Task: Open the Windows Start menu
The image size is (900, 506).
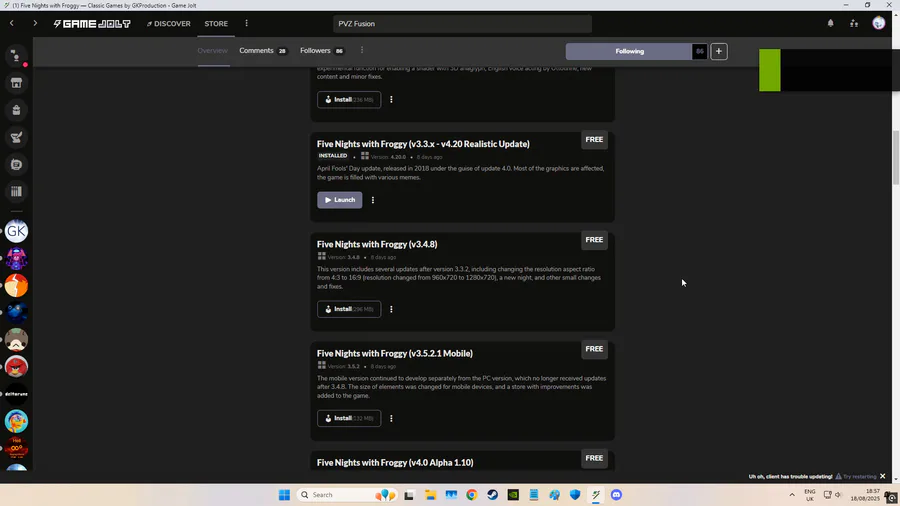Action: [284, 495]
